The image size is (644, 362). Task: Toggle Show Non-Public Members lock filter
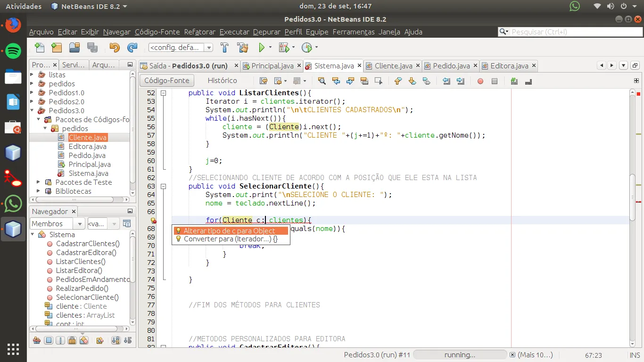point(72,340)
